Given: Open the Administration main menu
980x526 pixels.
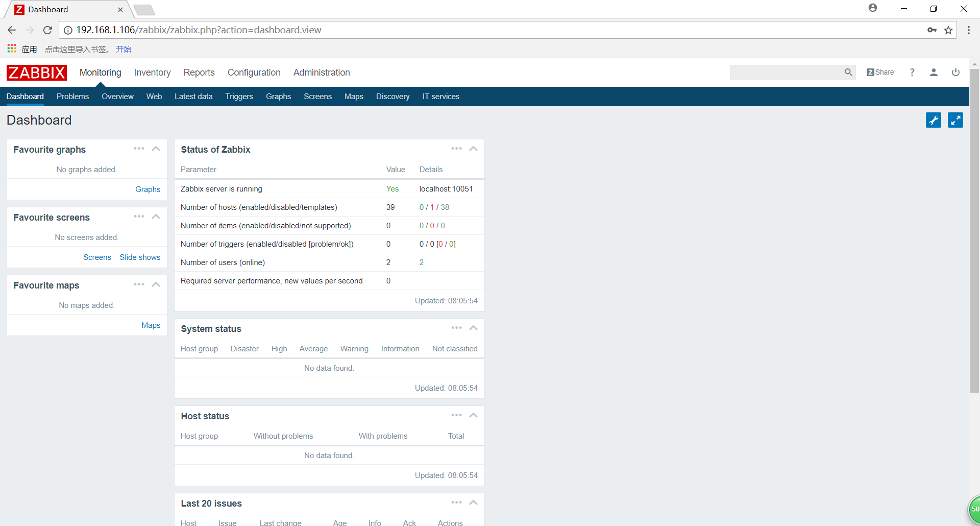Looking at the screenshot, I should [322, 73].
